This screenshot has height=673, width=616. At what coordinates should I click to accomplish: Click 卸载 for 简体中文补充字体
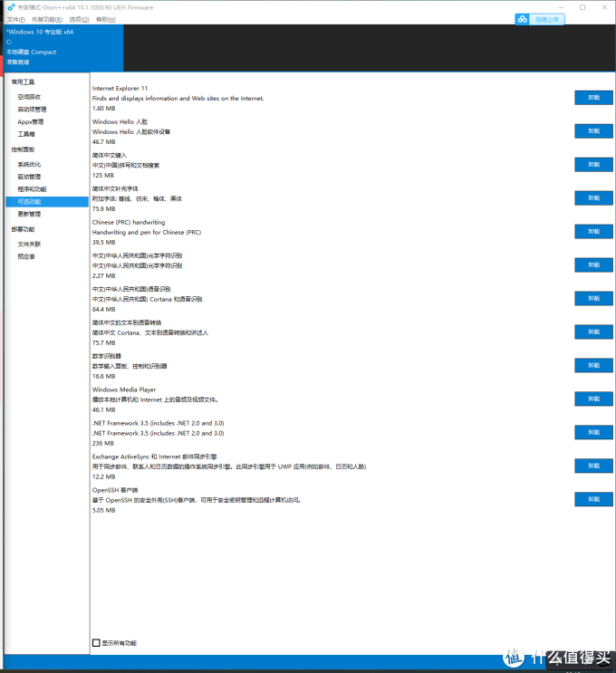click(x=593, y=197)
